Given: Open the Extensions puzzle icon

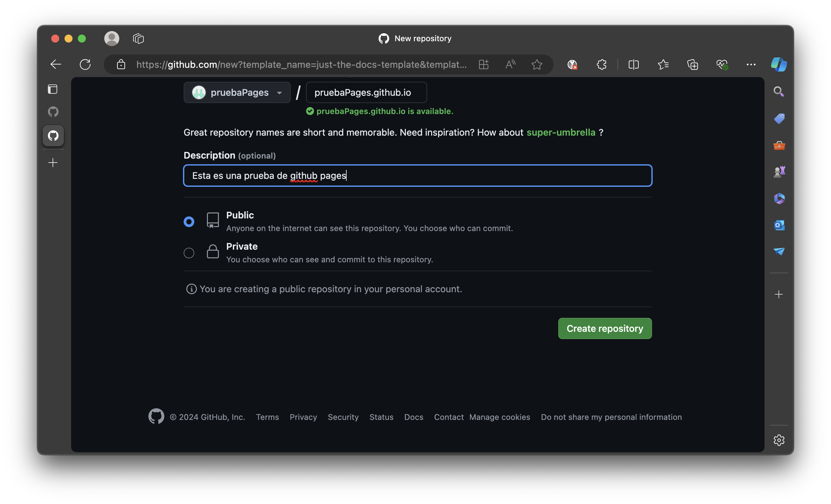Looking at the screenshot, I should tap(601, 64).
